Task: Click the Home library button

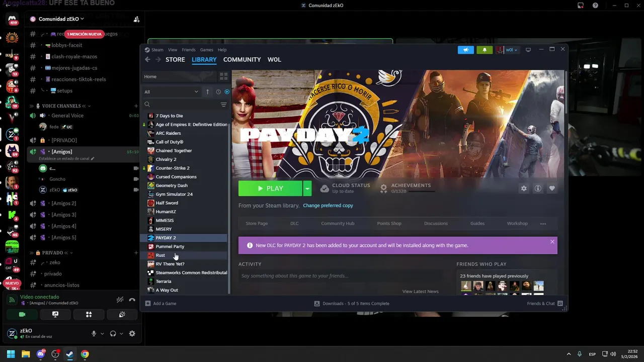Action: pyautogui.click(x=179, y=76)
